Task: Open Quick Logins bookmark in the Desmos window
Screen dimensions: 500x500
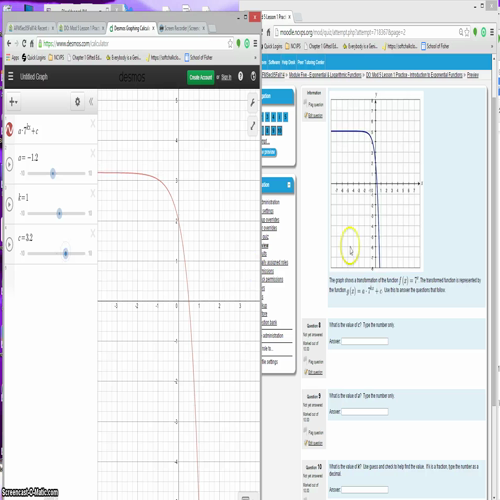Action: 34,58
